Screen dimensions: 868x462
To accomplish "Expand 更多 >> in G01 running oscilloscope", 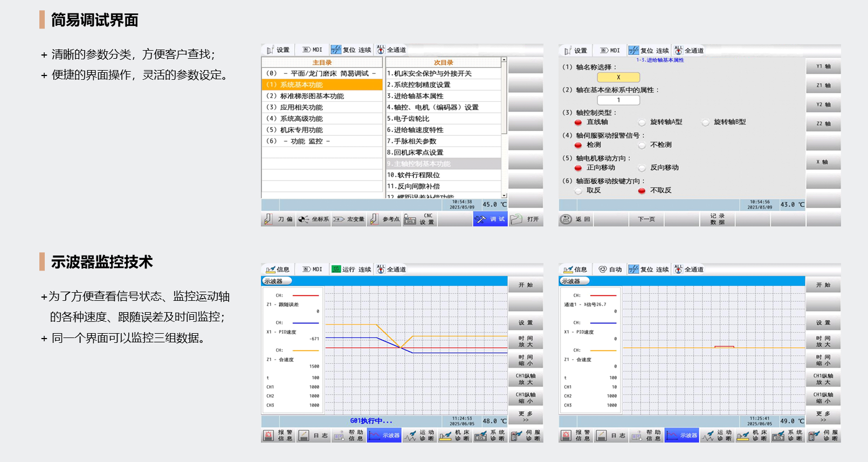I will click(525, 417).
